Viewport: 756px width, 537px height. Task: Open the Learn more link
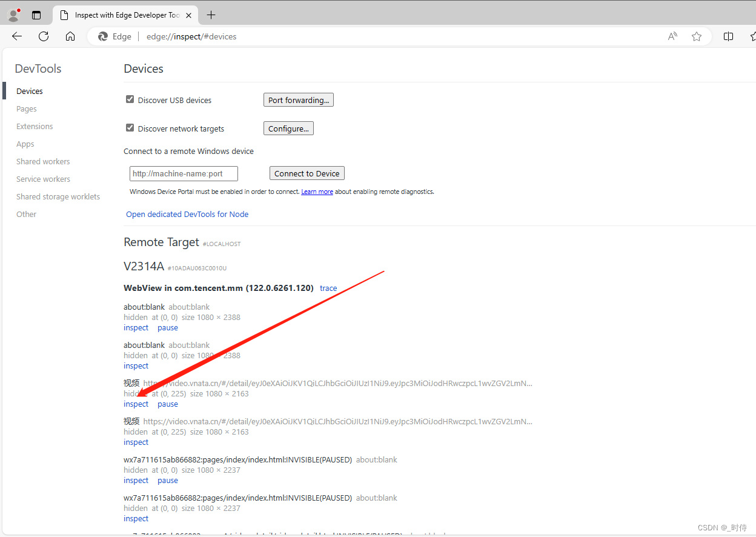click(x=317, y=192)
